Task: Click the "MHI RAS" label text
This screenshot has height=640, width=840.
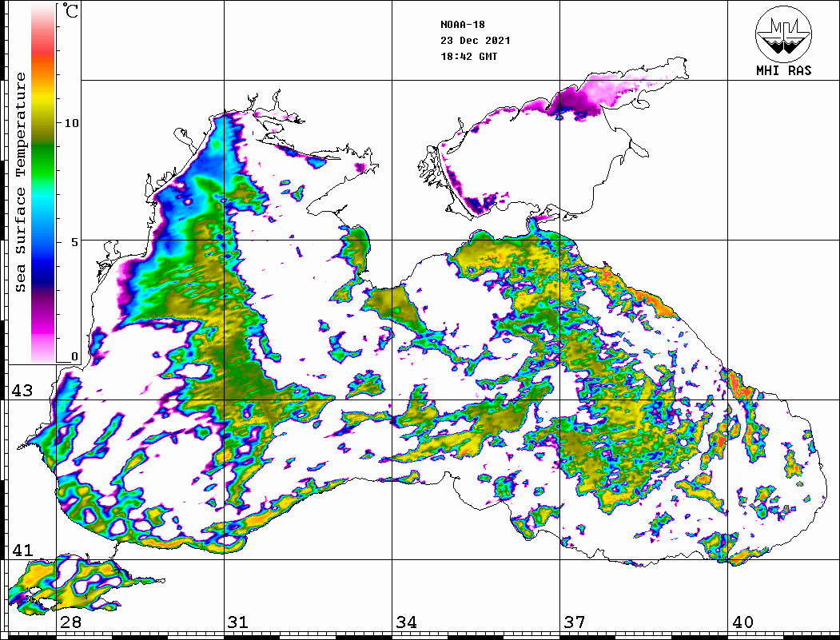Action: [x=783, y=70]
